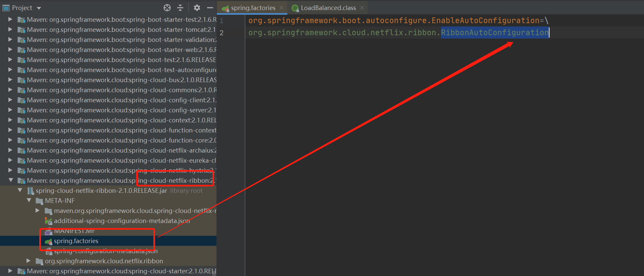The height and width of the screenshot is (276, 644).
Task: Collapse Maven spring-cloud-netflix-ribbon library
Action: point(10,180)
